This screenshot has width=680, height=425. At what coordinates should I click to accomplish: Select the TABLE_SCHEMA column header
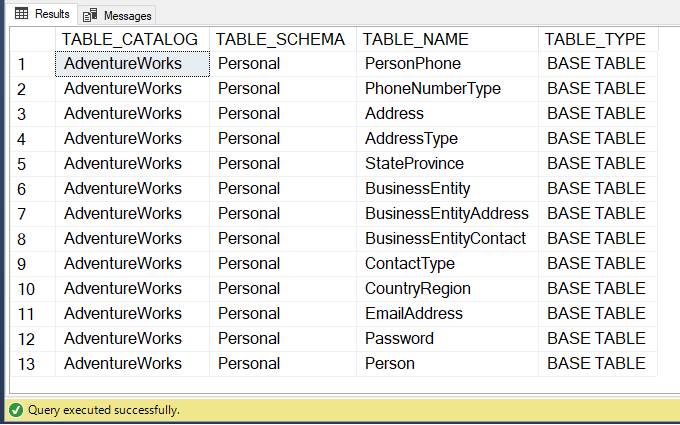tap(283, 39)
